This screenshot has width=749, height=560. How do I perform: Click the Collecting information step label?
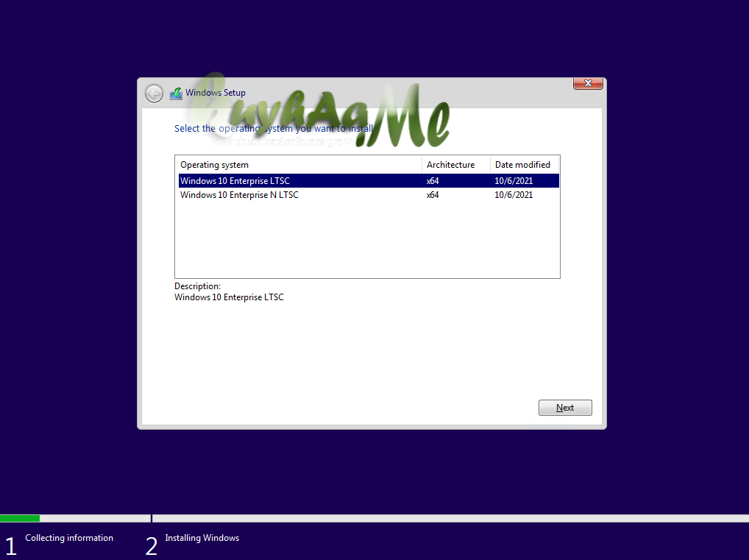click(69, 538)
